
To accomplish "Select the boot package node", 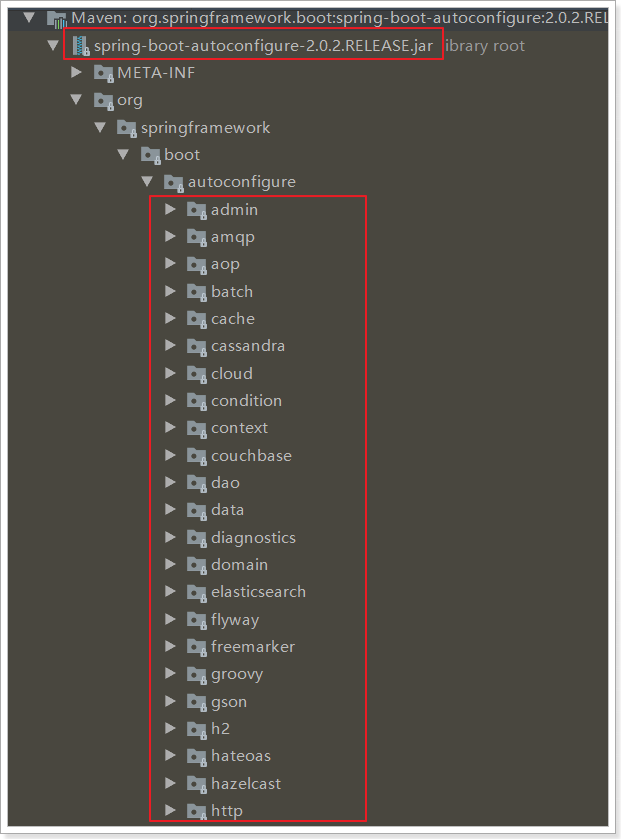I will (x=182, y=155).
